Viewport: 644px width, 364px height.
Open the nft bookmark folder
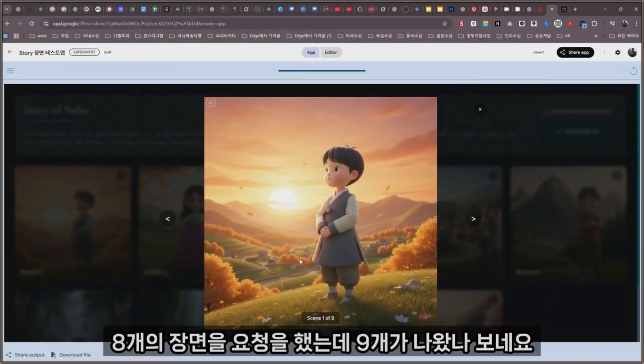(x=564, y=36)
